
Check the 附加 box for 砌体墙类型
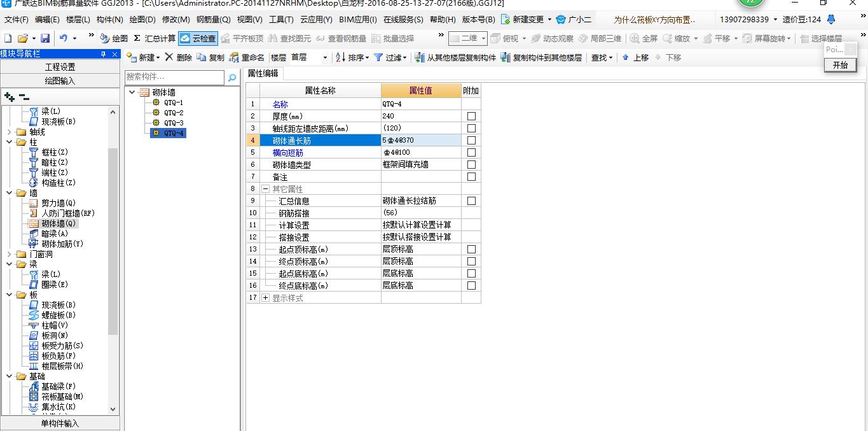pyautogui.click(x=471, y=164)
